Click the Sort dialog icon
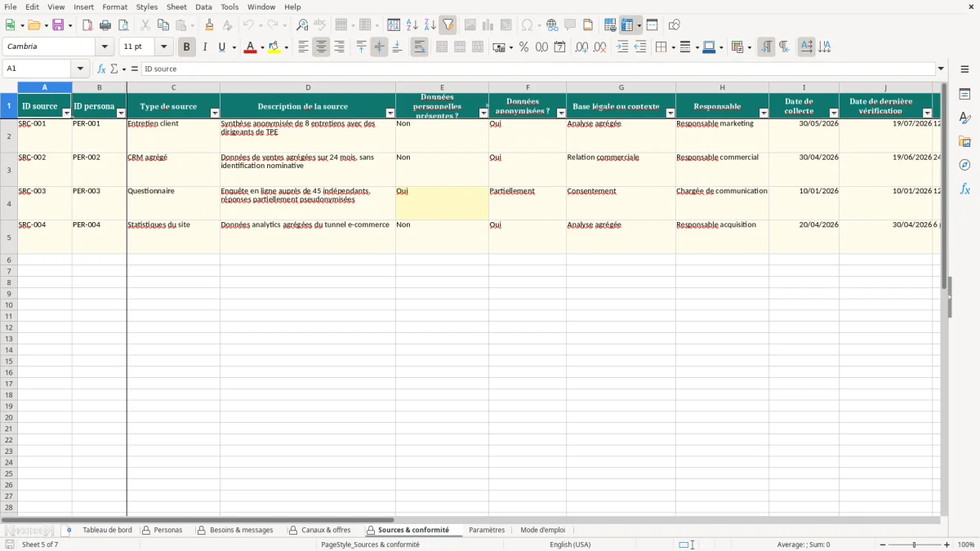Screen dimensions: 980x551 pyautogui.click(x=394, y=25)
